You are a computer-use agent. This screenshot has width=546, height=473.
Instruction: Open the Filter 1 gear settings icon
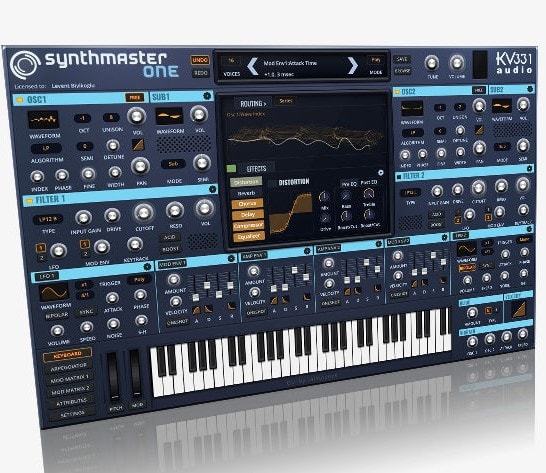(x=212, y=189)
